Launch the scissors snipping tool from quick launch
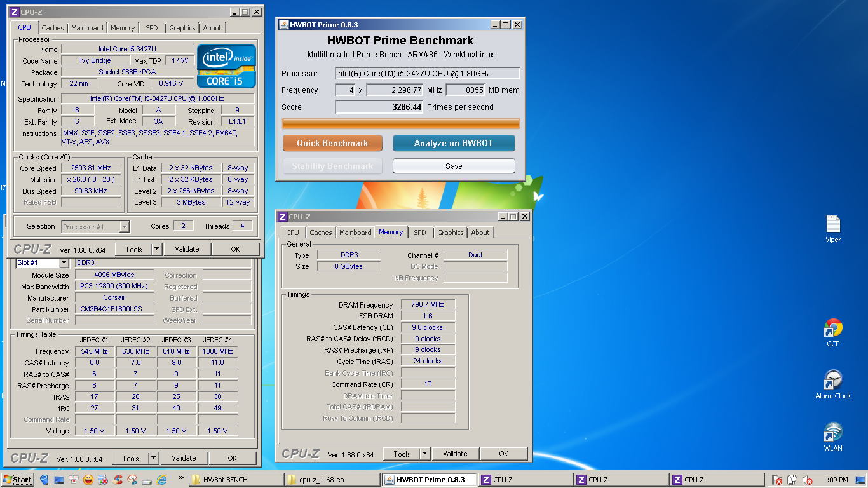Screen dimensions: 868x488 coord(132,480)
